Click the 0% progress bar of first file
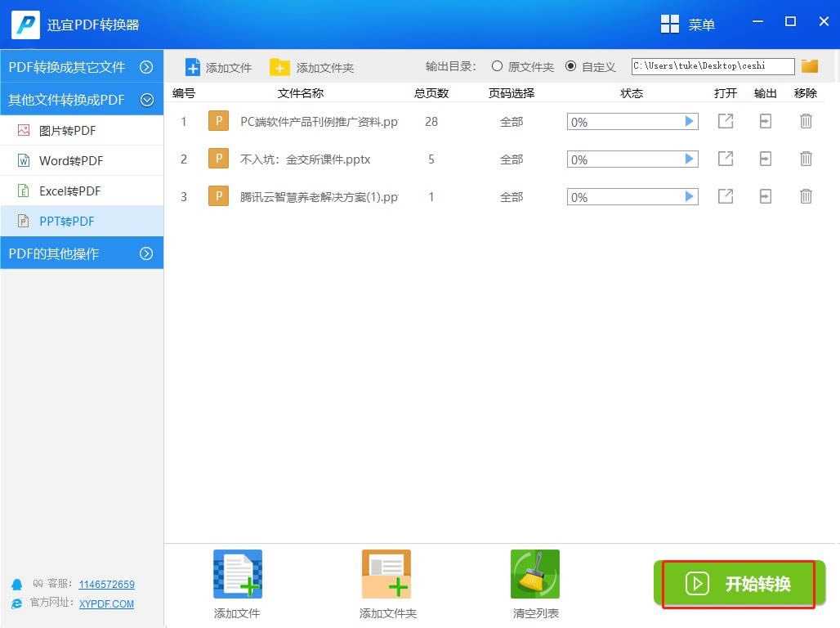Screen dimensions: 840x628 (x=632, y=122)
